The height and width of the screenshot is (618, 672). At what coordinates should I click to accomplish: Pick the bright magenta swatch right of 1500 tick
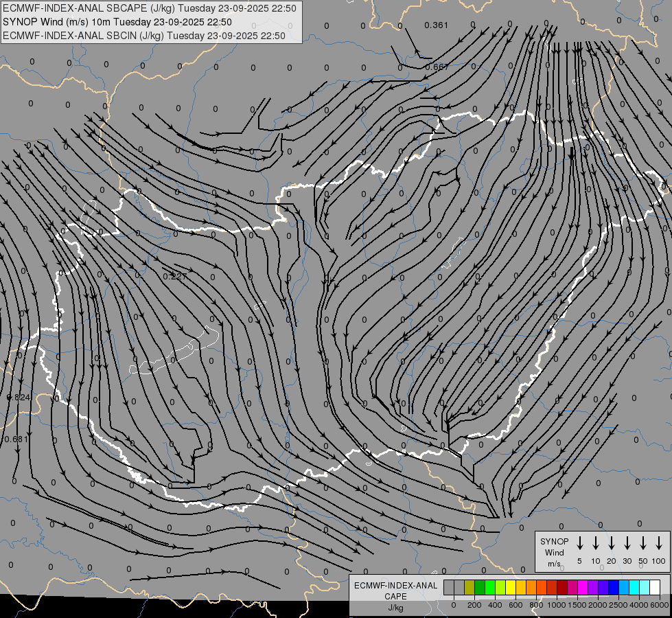tap(583, 587)
